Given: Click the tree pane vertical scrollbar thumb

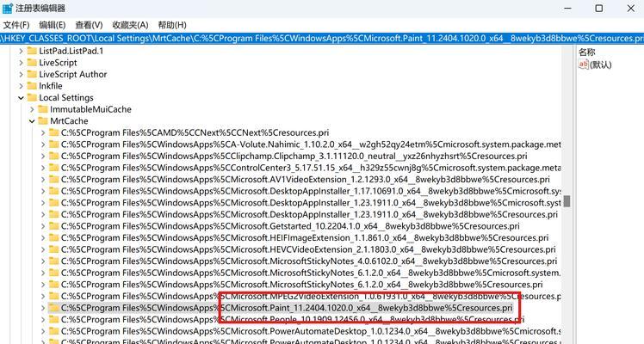Looking at the screenshot, I should click(x=567, y=201).
